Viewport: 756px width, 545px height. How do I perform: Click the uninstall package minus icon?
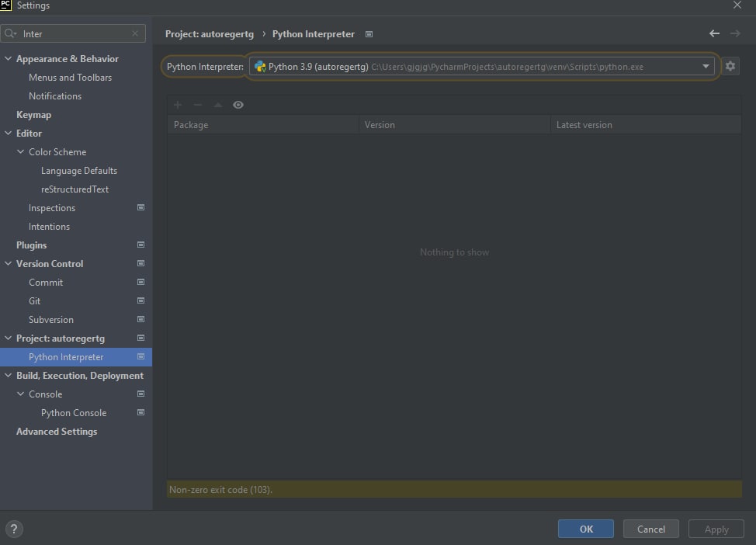coord(198,105)
